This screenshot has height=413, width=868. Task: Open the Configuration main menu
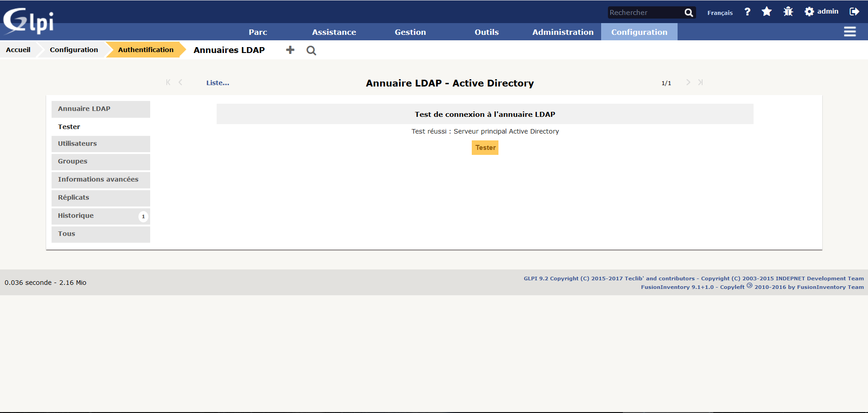pos(639,32)
